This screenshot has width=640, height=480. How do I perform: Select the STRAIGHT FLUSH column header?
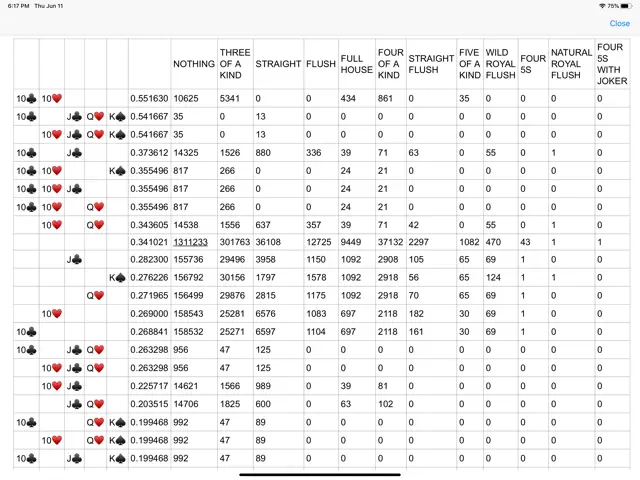[x=431, y=64]
